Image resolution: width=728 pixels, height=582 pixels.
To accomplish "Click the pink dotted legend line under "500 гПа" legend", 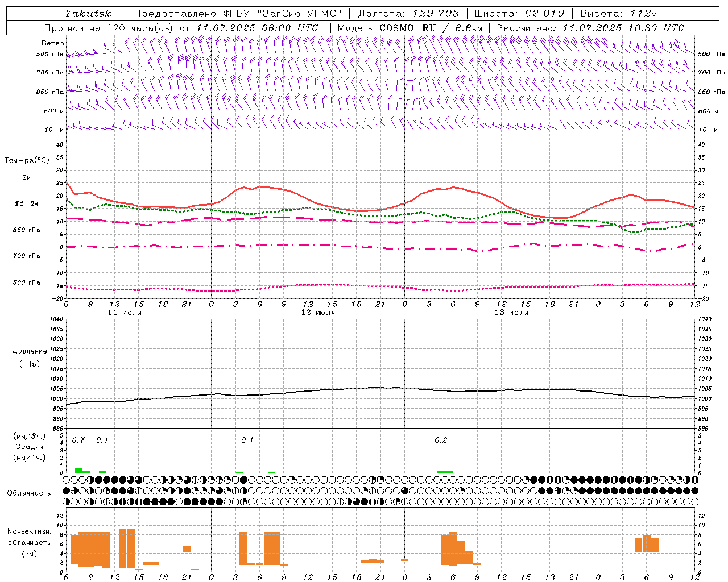I will click(x=25, y=289).
